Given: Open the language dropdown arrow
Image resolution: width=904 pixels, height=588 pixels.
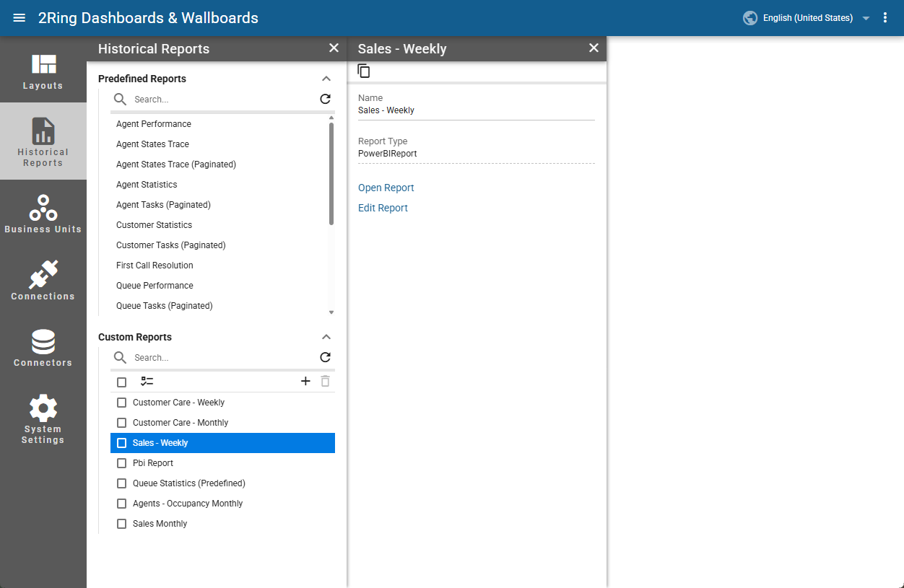Looking at the screenshot, I should click(x=866, y=18).
